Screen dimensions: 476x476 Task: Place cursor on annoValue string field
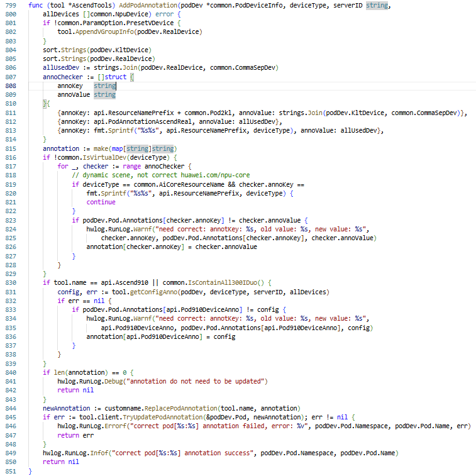(87, 95)
